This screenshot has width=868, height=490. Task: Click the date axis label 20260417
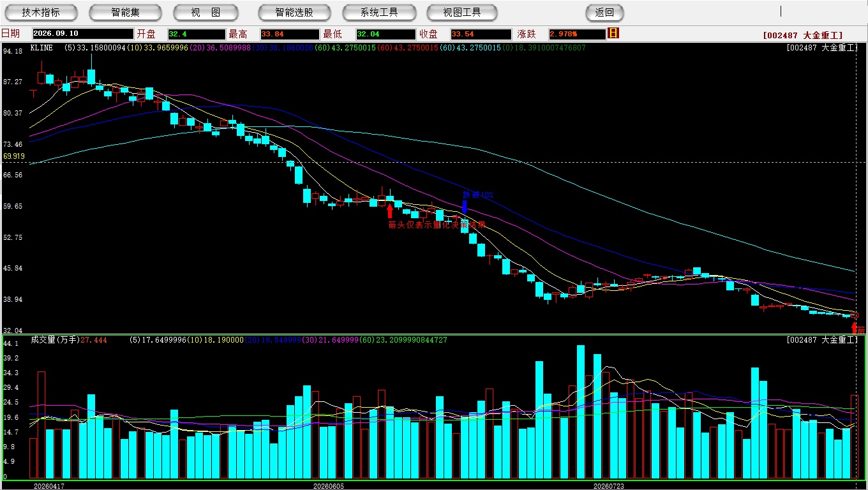click(49, 486)
